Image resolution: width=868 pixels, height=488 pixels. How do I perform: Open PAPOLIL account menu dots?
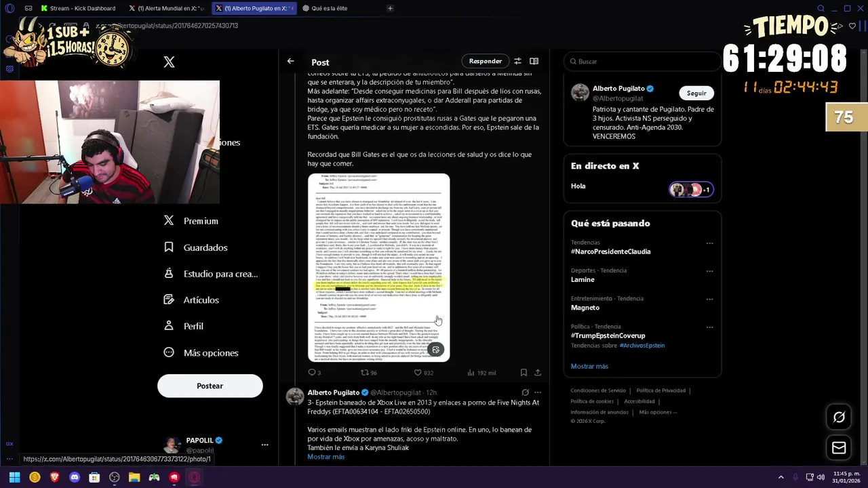point(264,445)
